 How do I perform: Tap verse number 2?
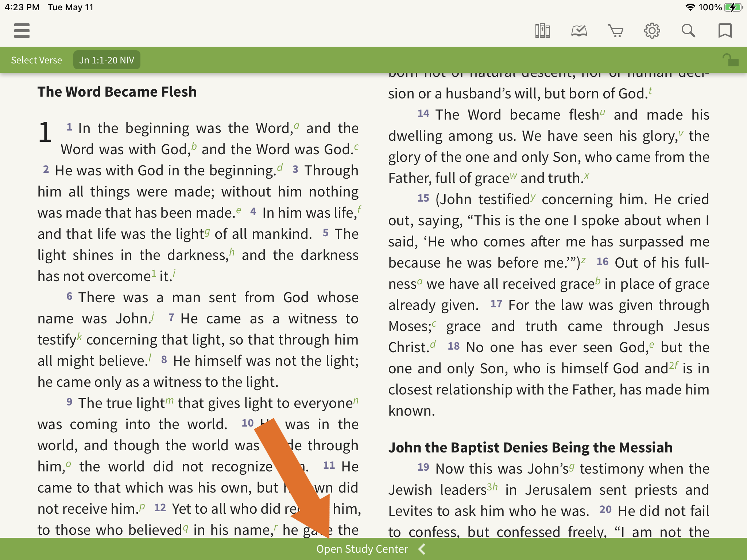(46, 169)
